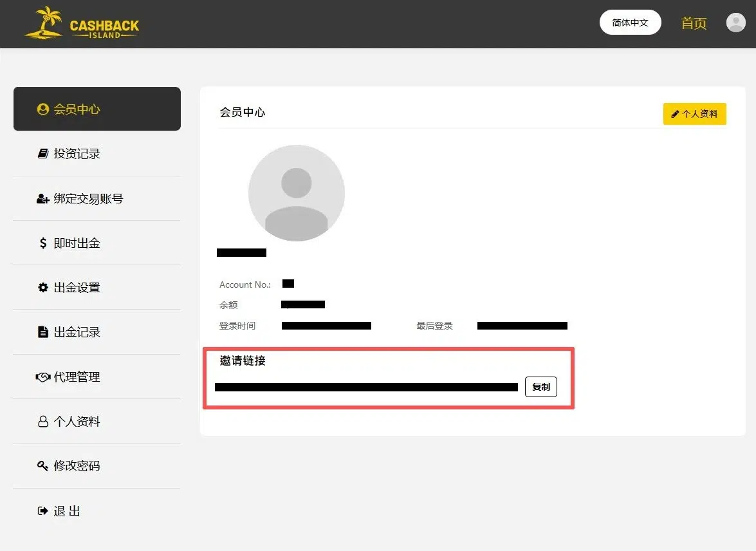Image resolution: width=756 pixels, height=551 pixels.
Task: Click the 邀请链接 heading
Action: pos(243,360)
